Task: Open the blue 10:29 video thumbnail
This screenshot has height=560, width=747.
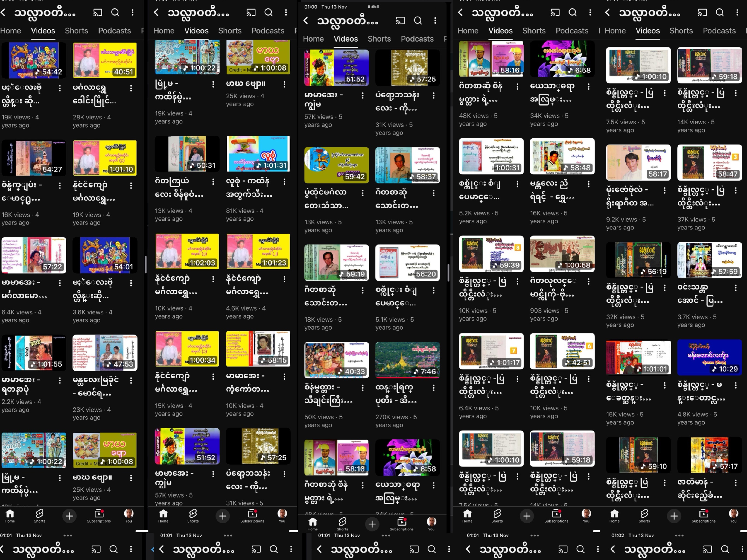Action: pos(709,357)
